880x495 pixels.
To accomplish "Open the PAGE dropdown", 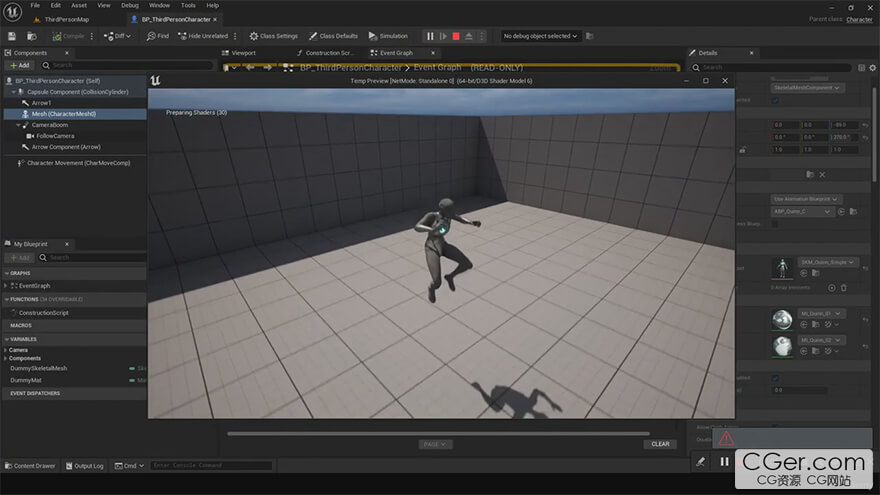I will [435, 444].
